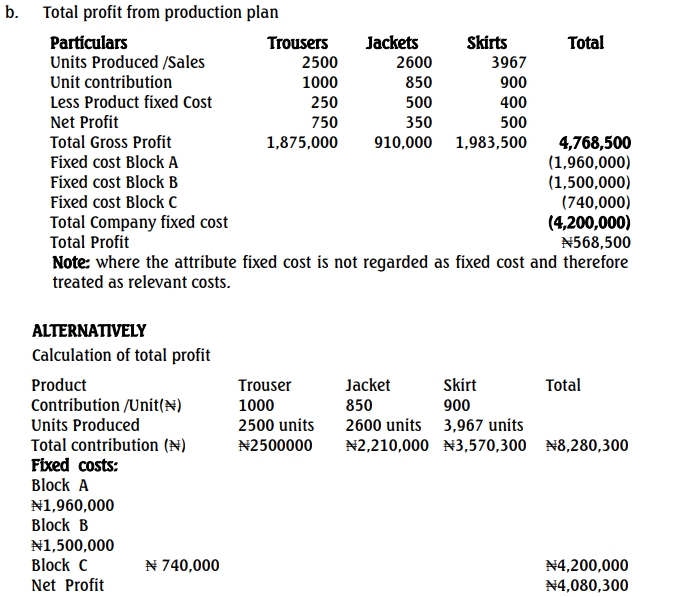Click the total contribution figure ₦8,280,300
This screenshot has height=597, width=674.
pyautogui.click(x=587, y=445)
